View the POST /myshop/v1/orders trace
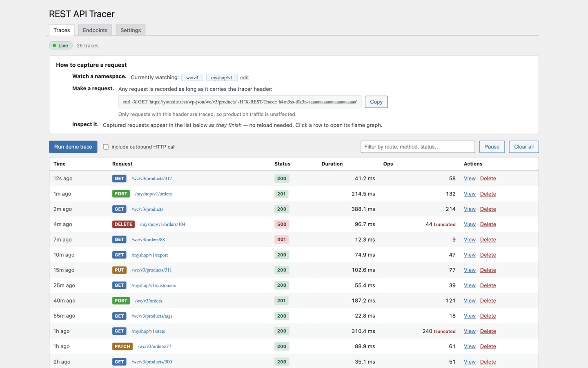Viewport: 588px width, 368px height. pos(470,194)
